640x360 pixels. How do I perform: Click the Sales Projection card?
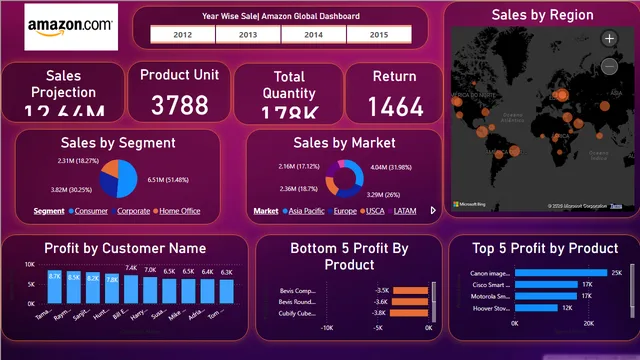tap(63, 92)
